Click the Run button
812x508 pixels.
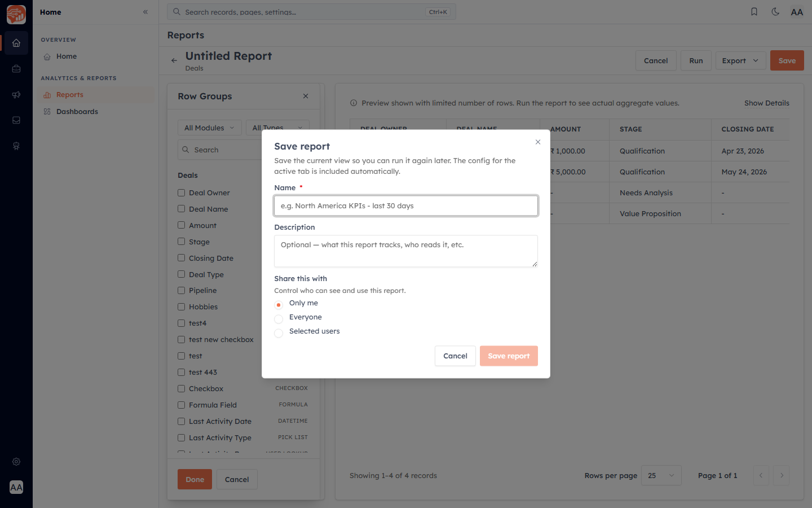696,60
